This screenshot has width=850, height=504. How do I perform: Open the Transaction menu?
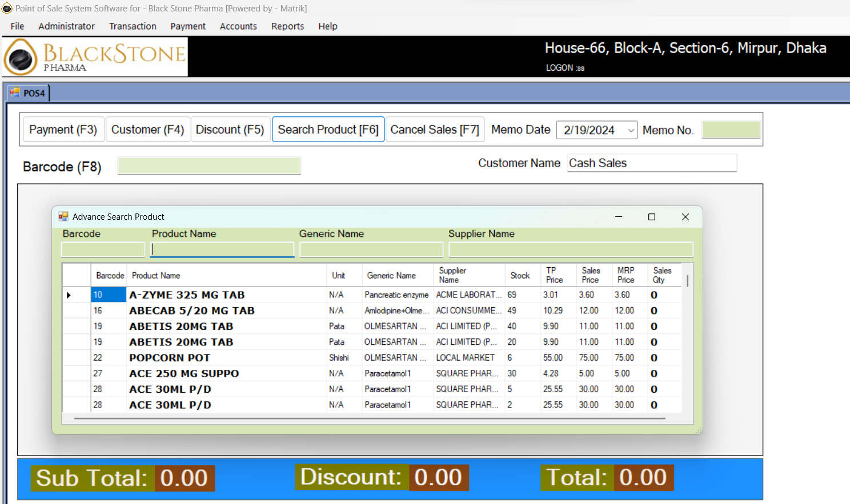133,26
